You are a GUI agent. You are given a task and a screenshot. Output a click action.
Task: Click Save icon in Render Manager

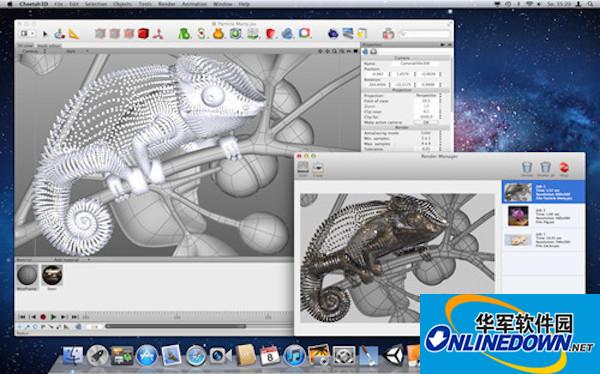[x=303, y=168]
